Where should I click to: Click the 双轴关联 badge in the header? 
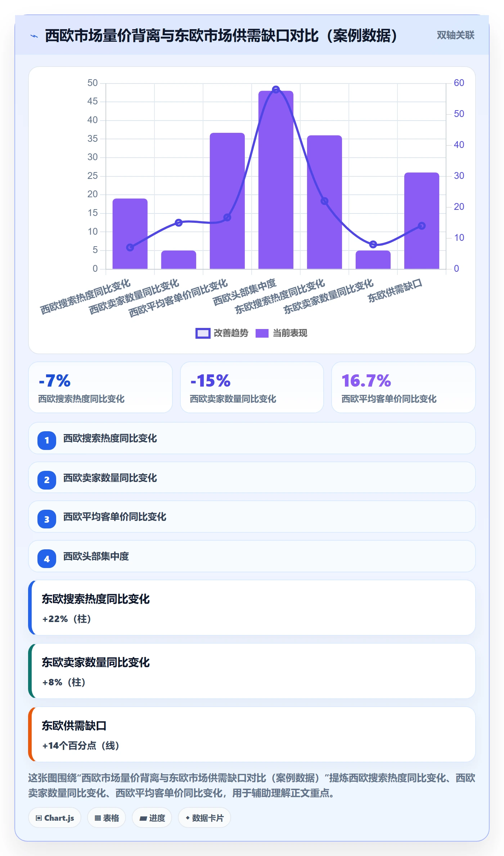[x=455, y=35]
